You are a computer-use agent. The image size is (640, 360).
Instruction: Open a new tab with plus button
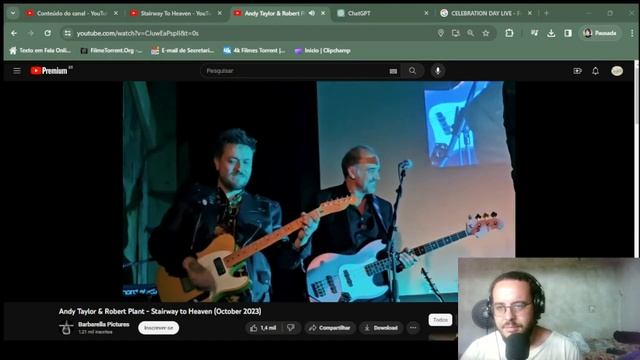(x=546, y=13)
